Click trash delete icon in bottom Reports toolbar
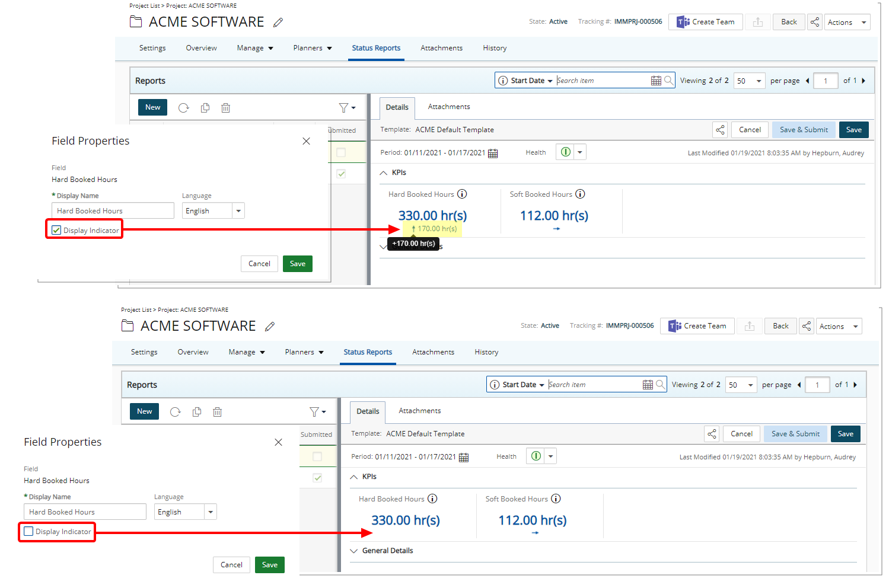 [217, 411]
